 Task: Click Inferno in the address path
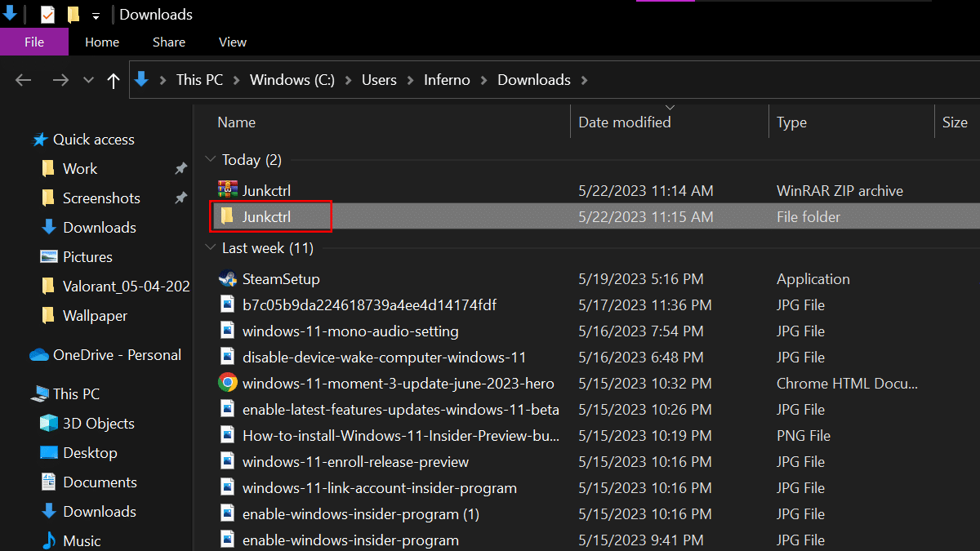click(447, 80)
